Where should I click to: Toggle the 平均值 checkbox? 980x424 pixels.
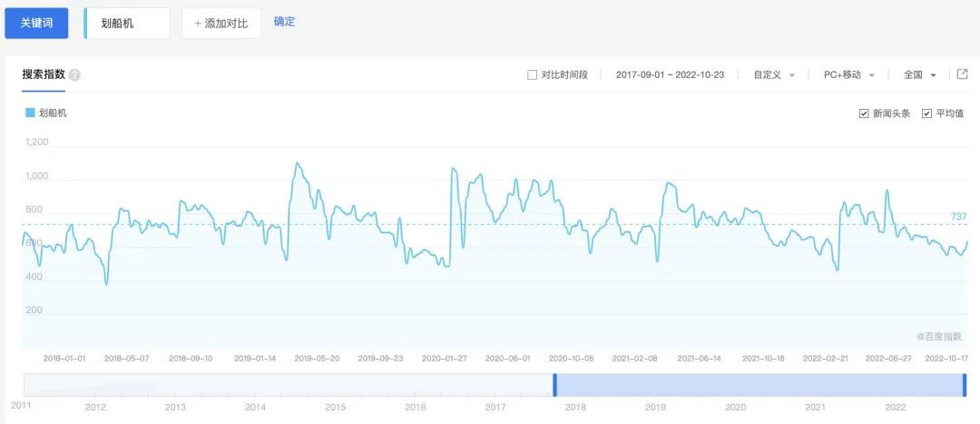[x=926, y=113]
